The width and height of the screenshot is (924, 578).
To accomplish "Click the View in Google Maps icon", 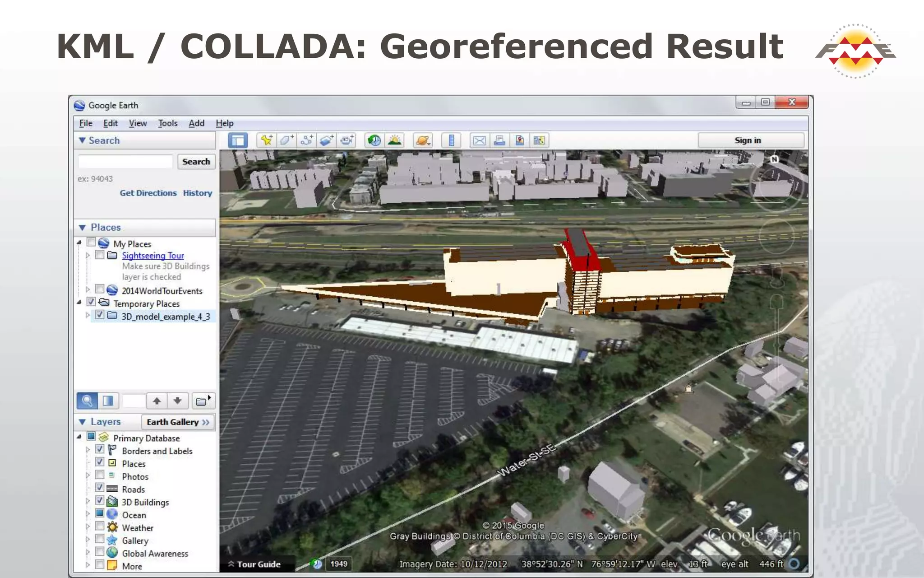I will point(519,140).
